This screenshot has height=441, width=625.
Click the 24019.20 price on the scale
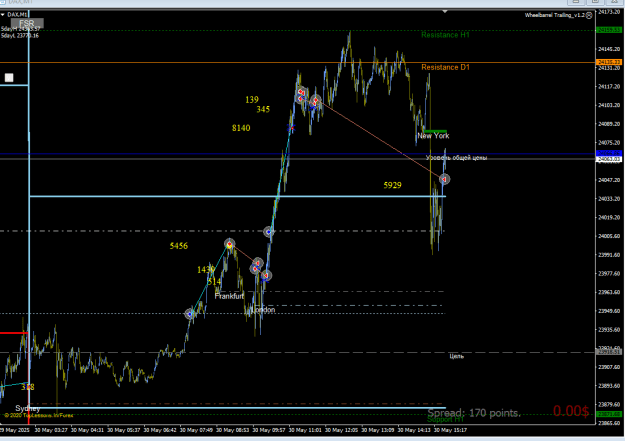coord(609,217)
